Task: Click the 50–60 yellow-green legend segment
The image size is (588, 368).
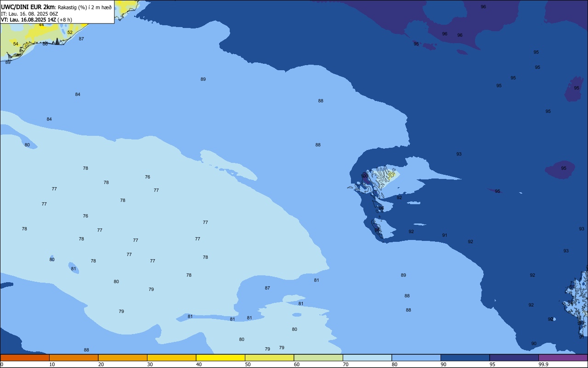Action: point(269,357)
